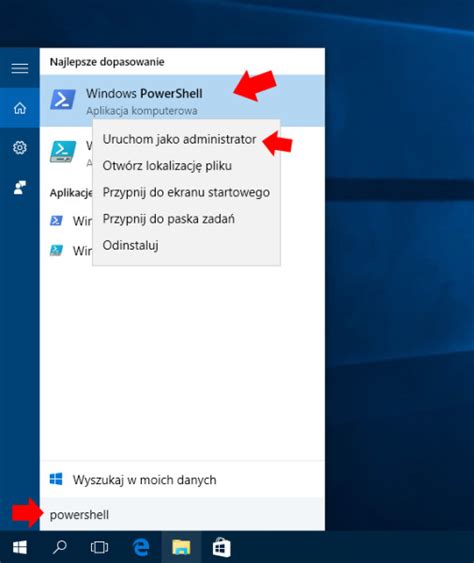Click the first small PowerShell icon under Aplikacje
The width and height of the screenshot is (474, 563).
[56, 220]
